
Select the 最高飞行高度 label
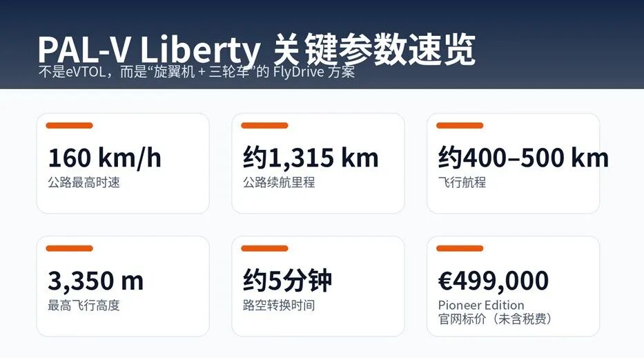(84, 305)
